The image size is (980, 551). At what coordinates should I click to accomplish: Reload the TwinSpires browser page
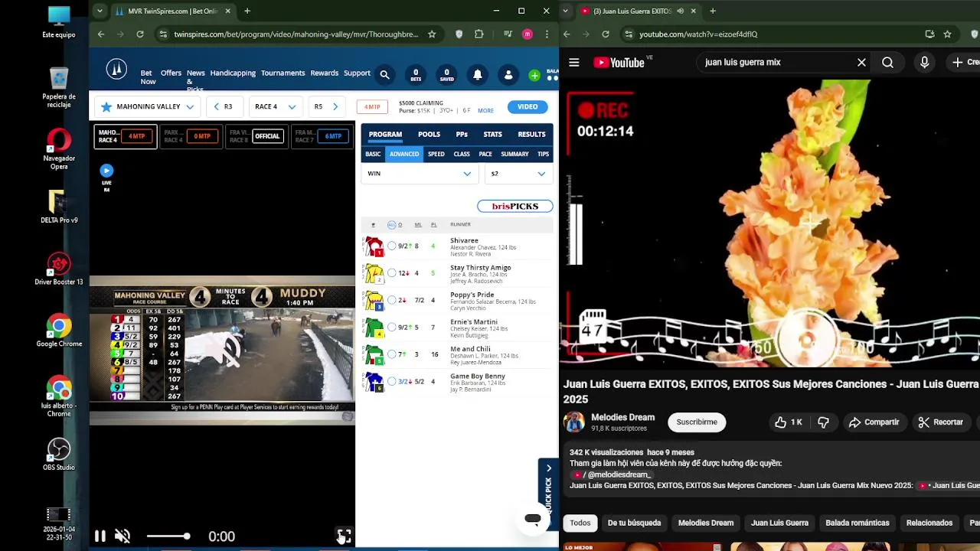coord(140,34)
